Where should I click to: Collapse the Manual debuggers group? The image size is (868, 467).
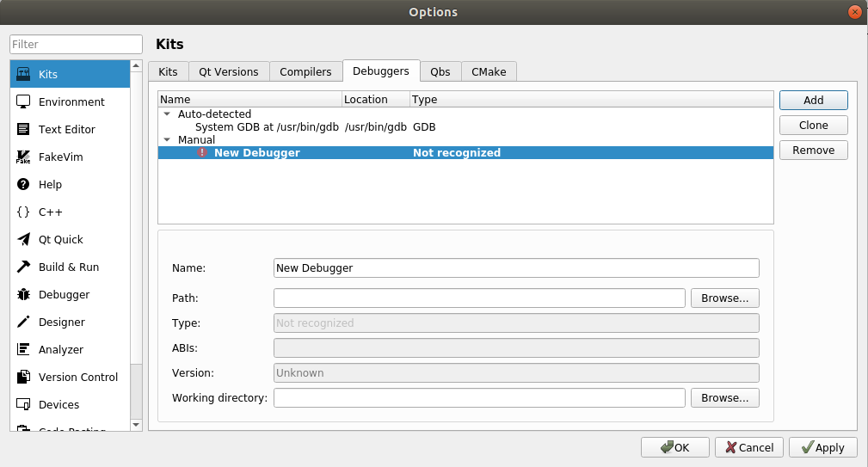click(x=167, y=139)
